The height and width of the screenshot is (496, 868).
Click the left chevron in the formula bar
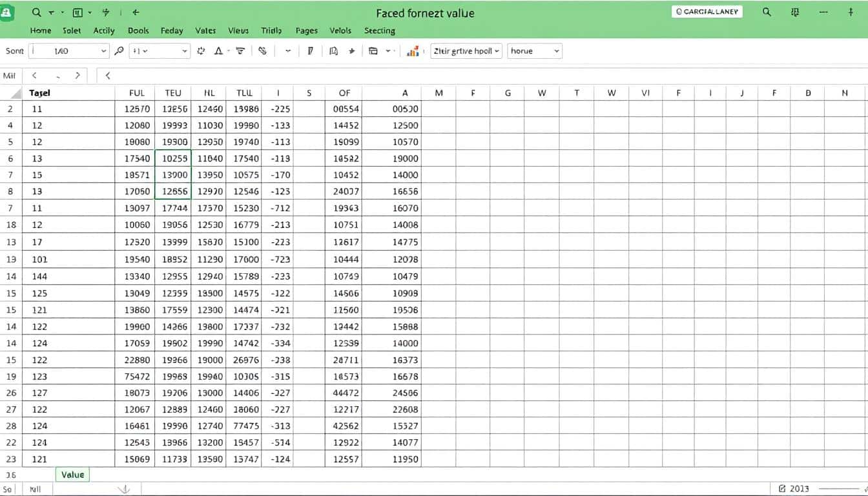click(108, 76)
